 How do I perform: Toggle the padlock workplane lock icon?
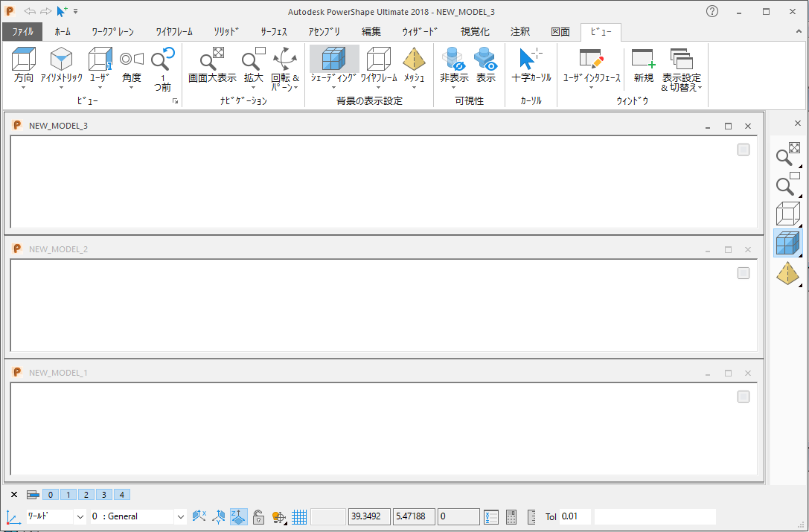[x=258, y=516]
